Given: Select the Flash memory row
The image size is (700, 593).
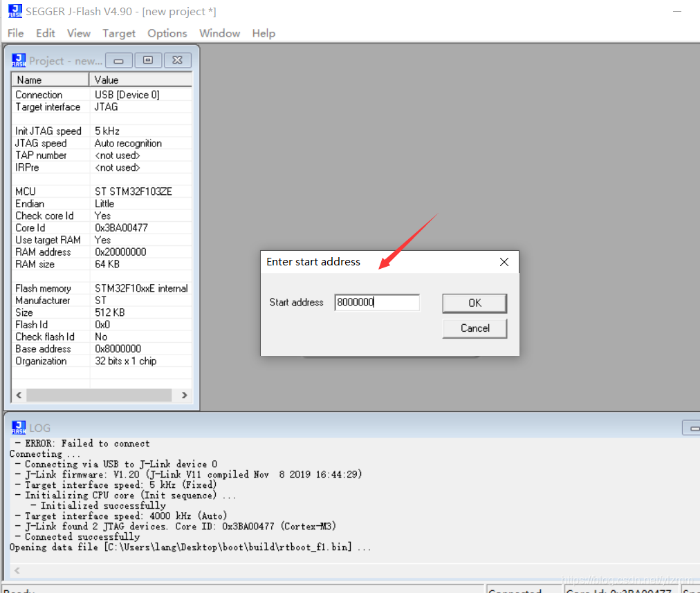Looking at the screenshot, I should [x=102, y=288].
